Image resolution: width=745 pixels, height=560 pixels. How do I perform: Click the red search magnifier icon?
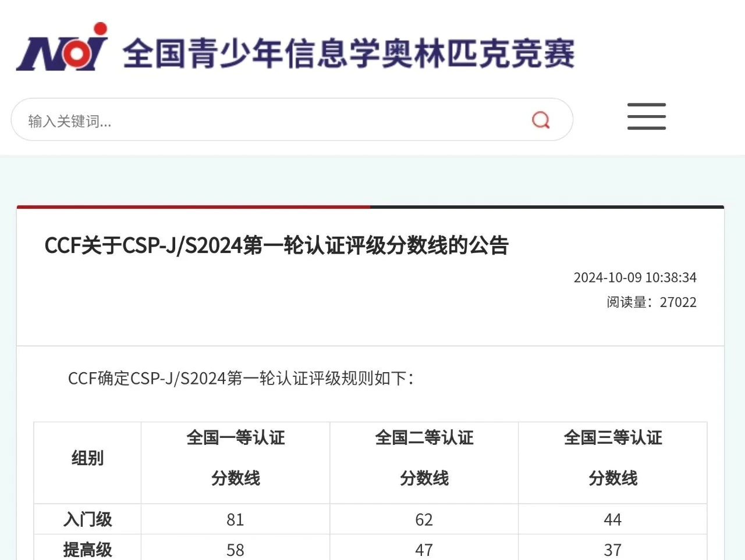[x=541, y=120]
